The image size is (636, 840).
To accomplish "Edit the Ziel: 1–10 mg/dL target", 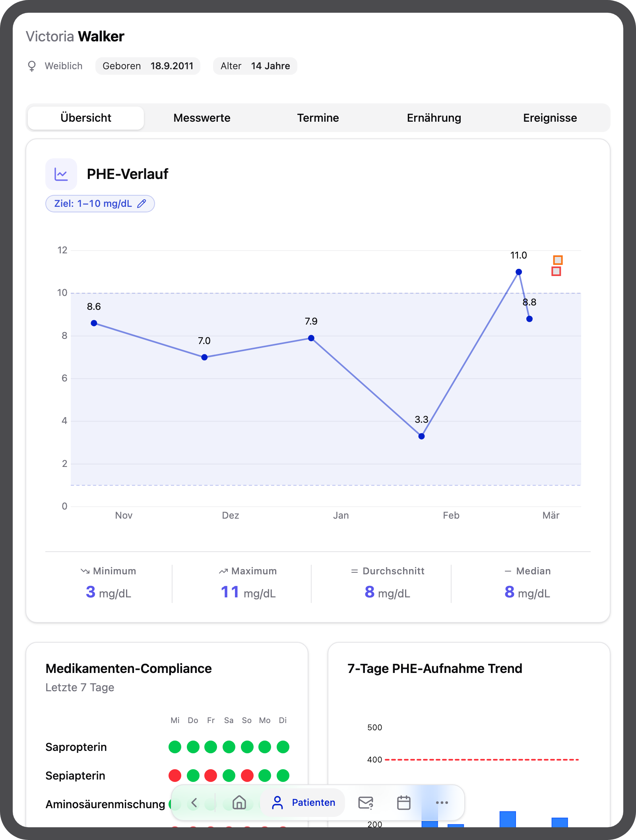I will pyautogui.click(x=93, y=204).
